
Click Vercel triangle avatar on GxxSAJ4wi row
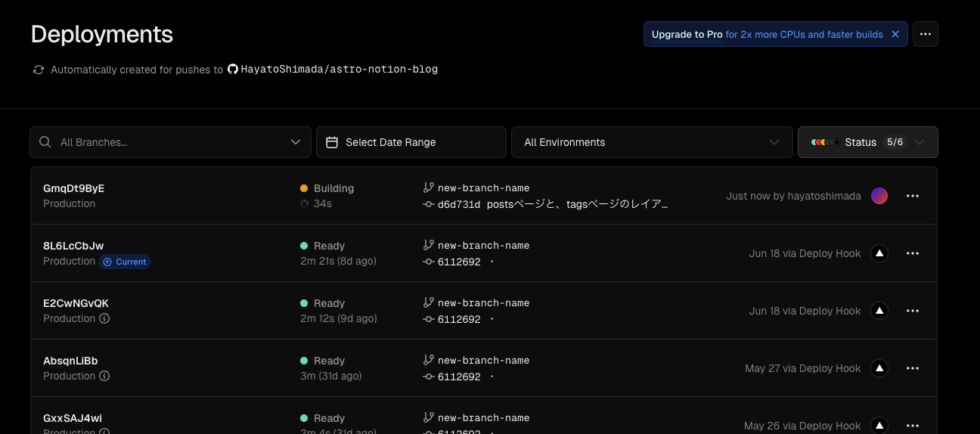(x=879, y=426)
